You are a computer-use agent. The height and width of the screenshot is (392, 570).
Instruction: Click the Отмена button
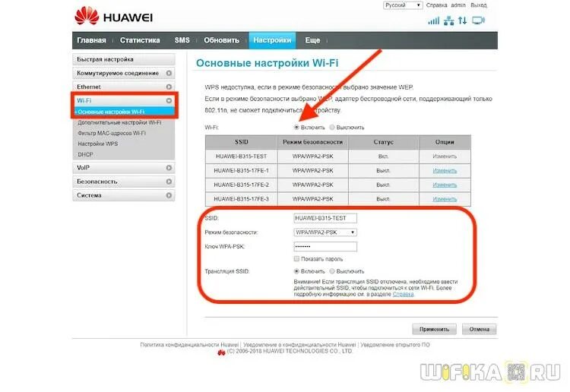(x=479, y=329)
